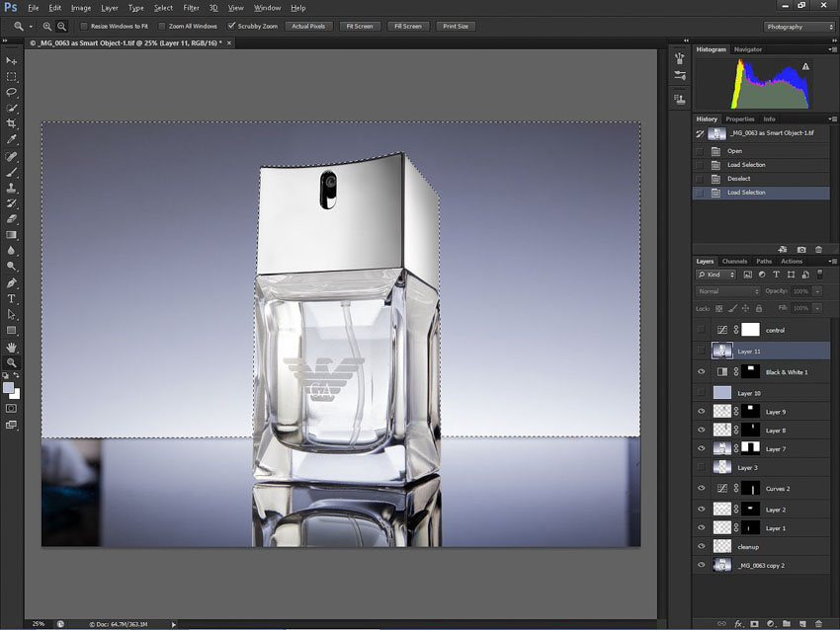Open the File menu

tap(34, 8)
